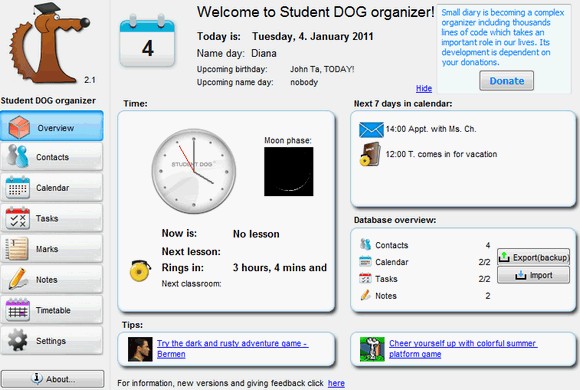Click '3 hours, 4 mins and' countdown text

pos(280,268)
